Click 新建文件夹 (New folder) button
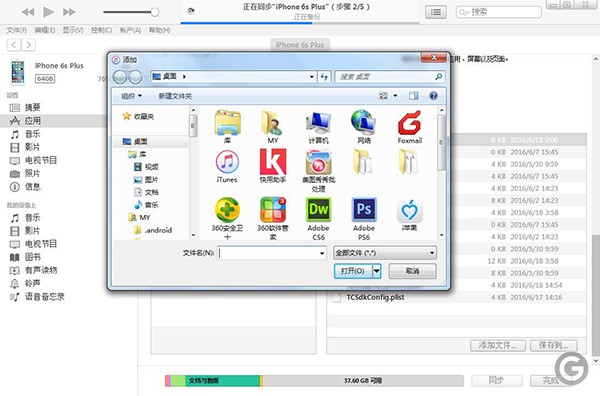Image resolution: width=600 pixels, height=396 pixels. [175, 96]
